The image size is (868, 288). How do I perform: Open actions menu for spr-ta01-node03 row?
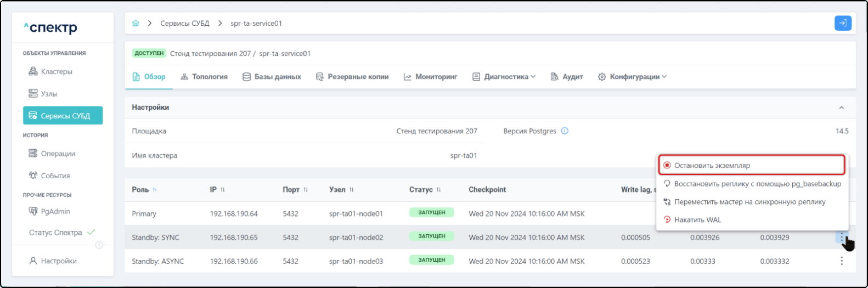coord(841,261)
